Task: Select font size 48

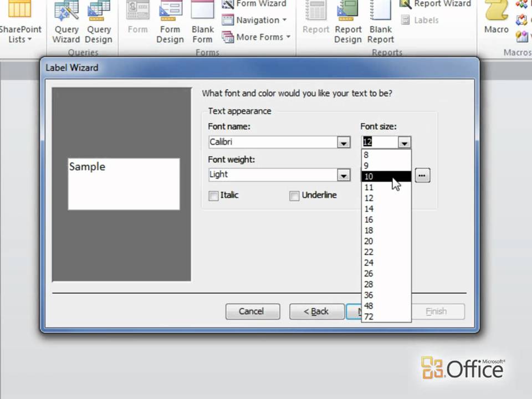Action: [x=386, y=306]
